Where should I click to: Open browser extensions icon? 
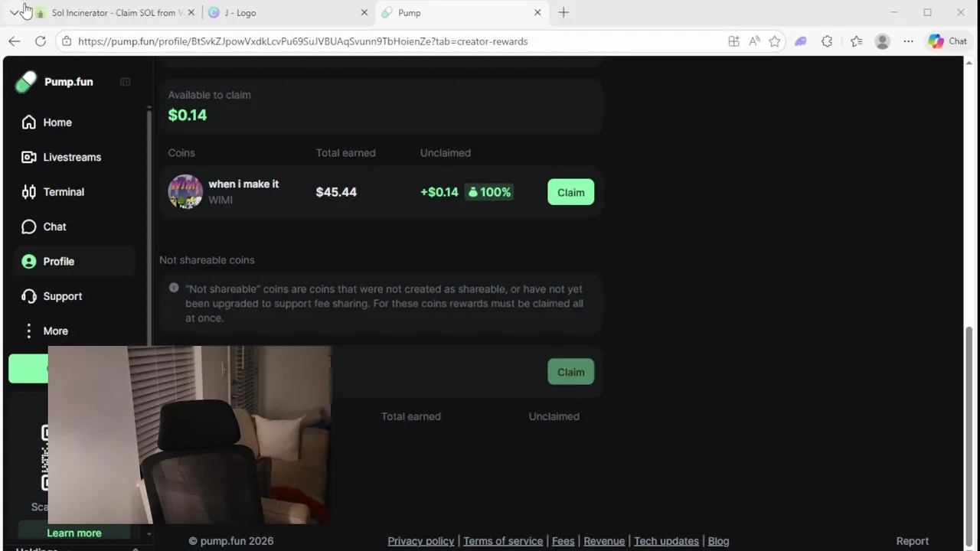click(827, 41)
